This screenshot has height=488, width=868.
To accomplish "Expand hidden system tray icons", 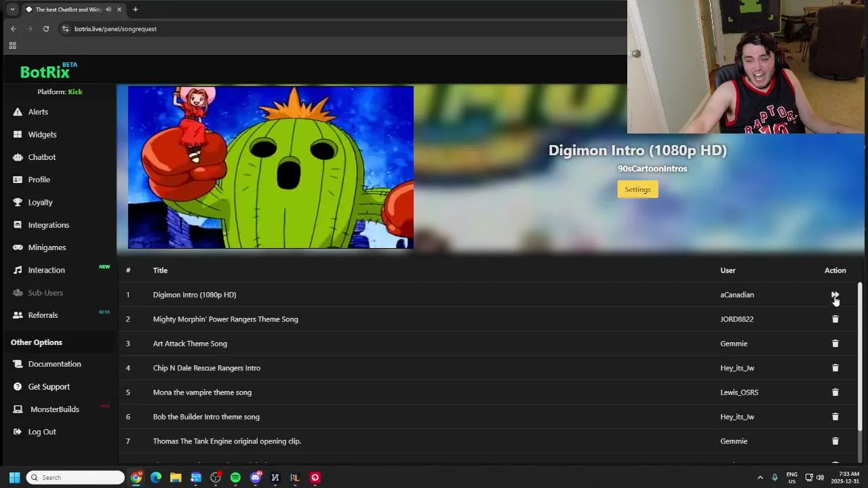I will tap(760, 477).
